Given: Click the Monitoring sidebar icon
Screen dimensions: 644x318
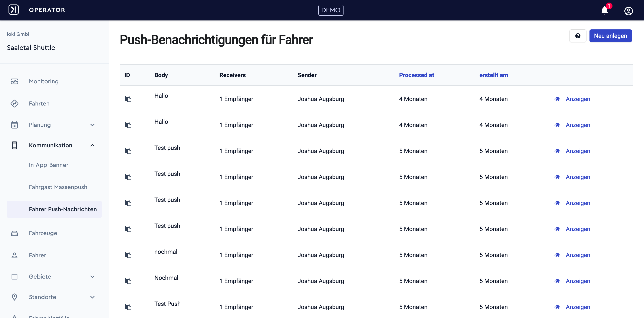Looking at the screenshot, I should click(14, 81).
